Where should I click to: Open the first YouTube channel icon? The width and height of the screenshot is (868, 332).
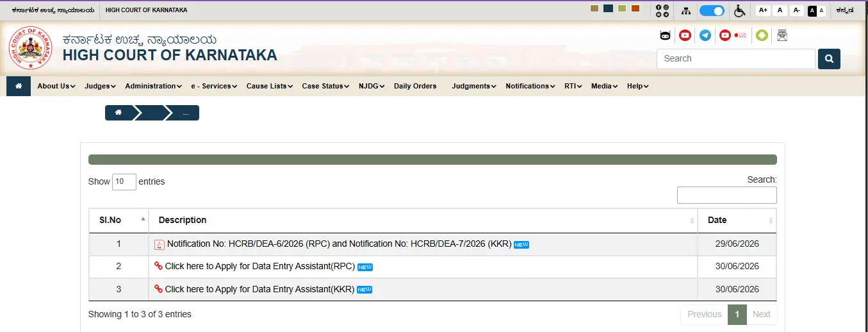tap(685, 35)
